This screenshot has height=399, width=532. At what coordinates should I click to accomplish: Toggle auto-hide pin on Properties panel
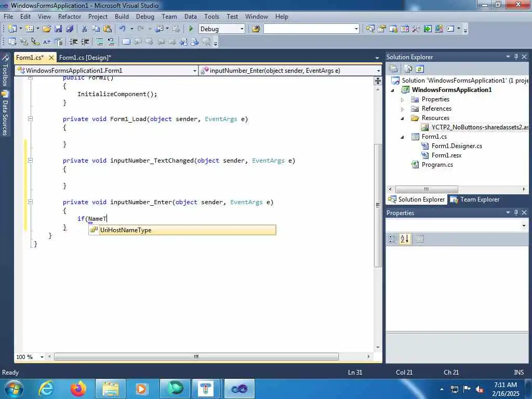[x=516, y=212]
